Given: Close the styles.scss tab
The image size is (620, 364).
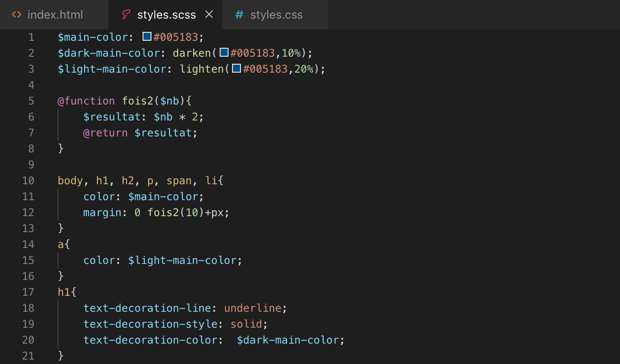Looking at the screenshot, I should (x=209, y=15).
